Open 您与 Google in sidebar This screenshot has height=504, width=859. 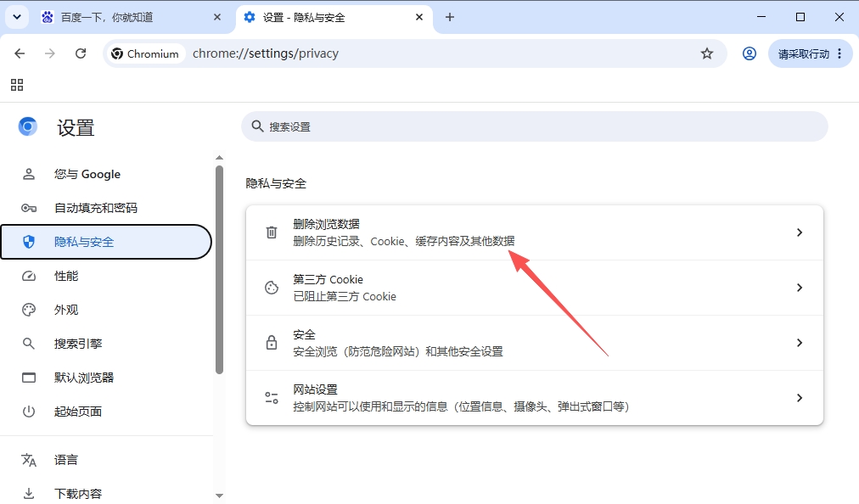106,174
